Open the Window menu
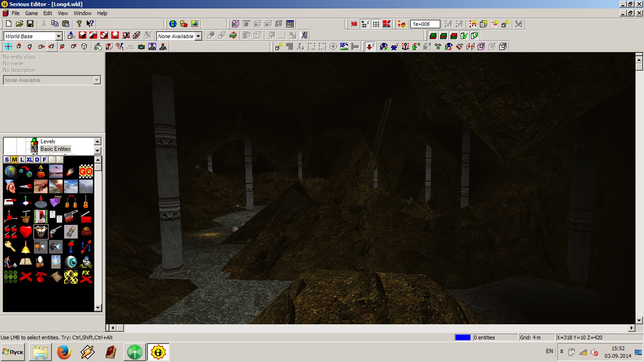644x362 pixels. (x=83, y=13)
